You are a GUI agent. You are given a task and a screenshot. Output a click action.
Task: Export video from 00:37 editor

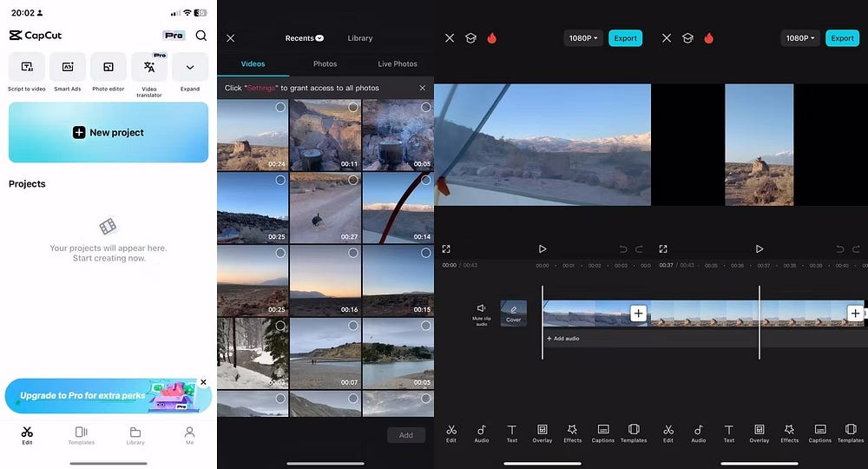tap(843, 38)
